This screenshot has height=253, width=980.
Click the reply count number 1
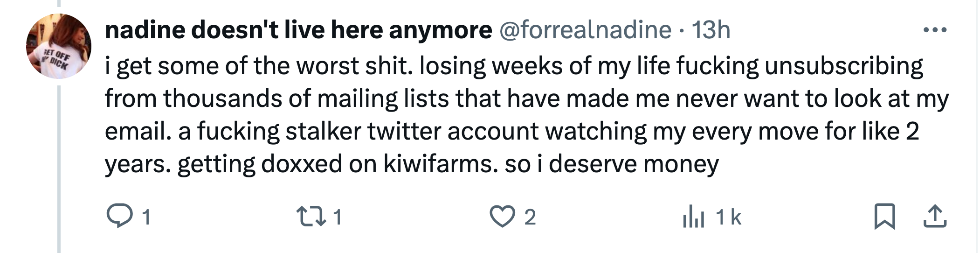click(x=146, y=217)
